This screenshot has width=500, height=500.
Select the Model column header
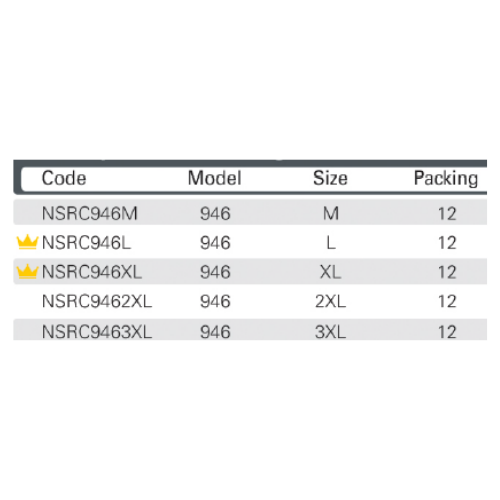pyautogui.click(x=215, y=178)
